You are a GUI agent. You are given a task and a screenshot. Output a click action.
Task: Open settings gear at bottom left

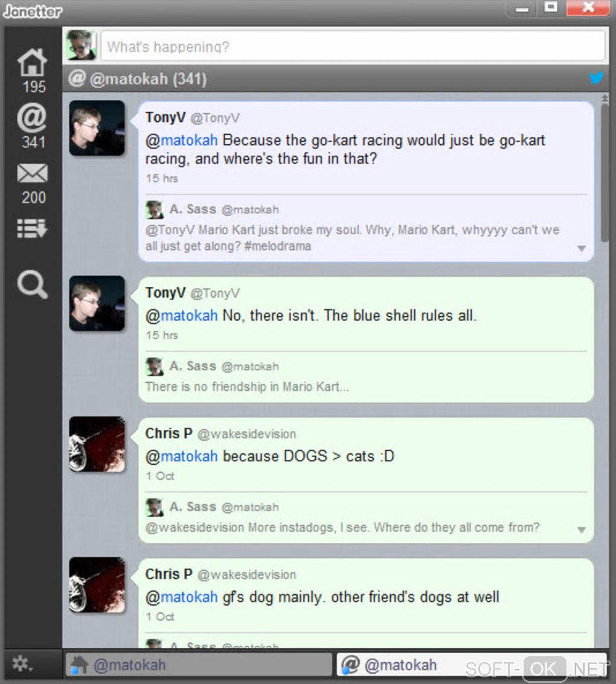click(21, 664)
